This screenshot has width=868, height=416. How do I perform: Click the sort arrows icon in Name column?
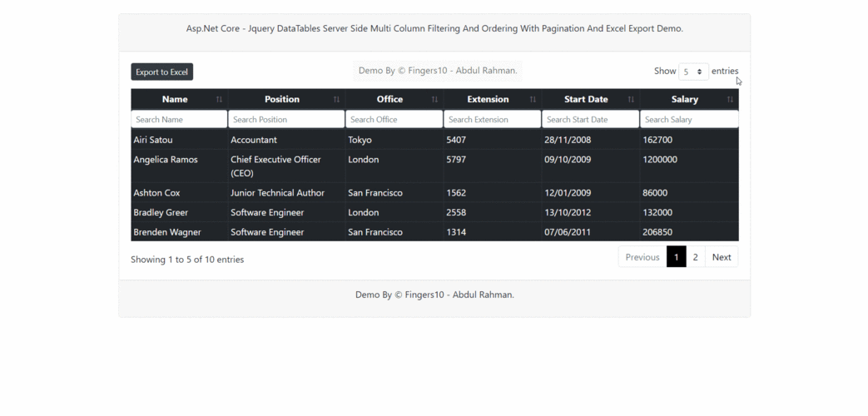tap(219, 100)
